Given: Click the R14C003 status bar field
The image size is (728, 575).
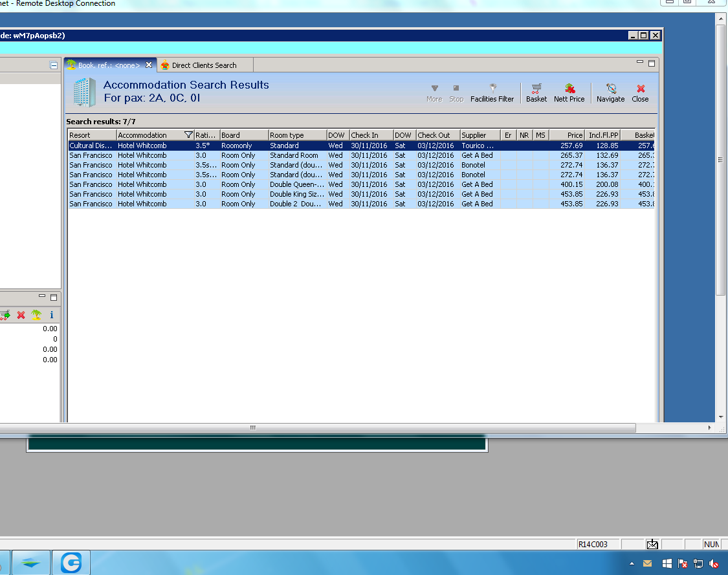Looking at the screenshot, I should coord(597,545).
